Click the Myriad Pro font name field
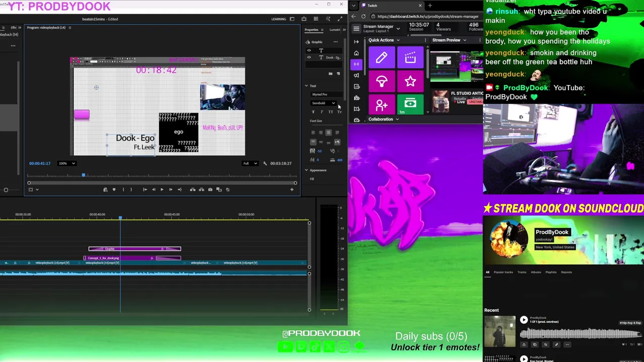 (x=326, y=95)
